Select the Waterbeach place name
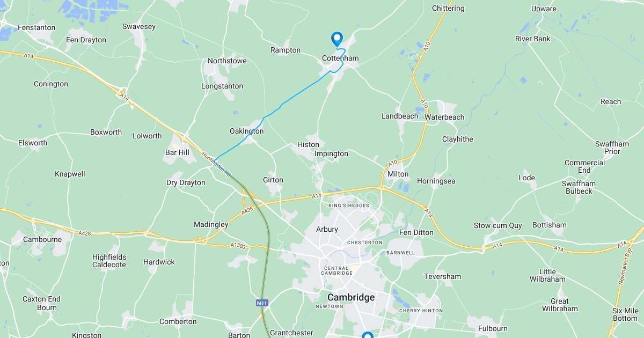The image size is (644, 338). point(444,116)
